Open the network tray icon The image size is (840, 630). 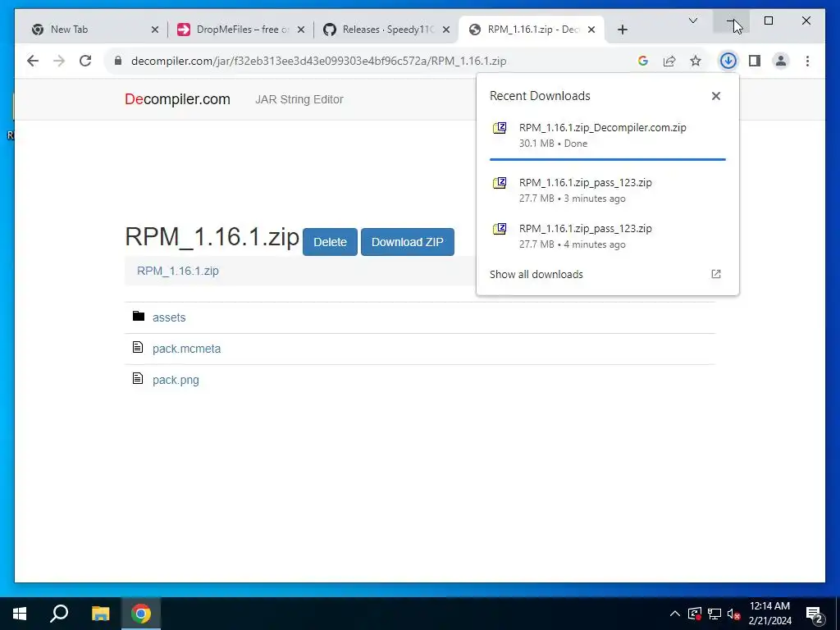[714, 614]
